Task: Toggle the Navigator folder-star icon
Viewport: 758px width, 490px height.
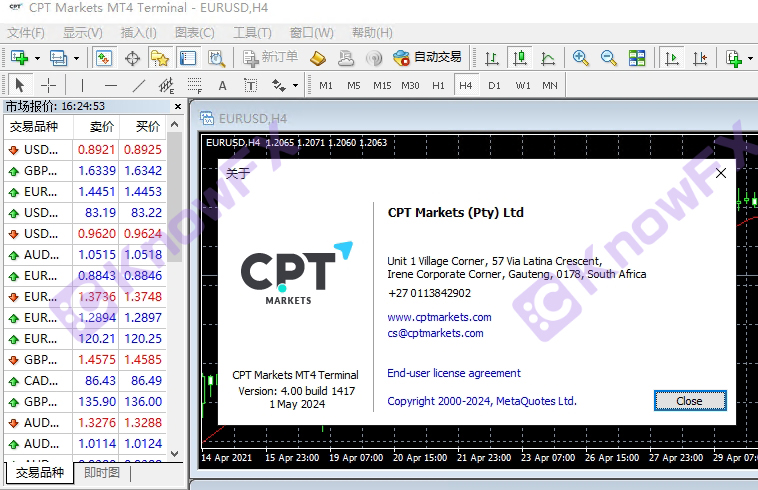Action: click(160, 58)
